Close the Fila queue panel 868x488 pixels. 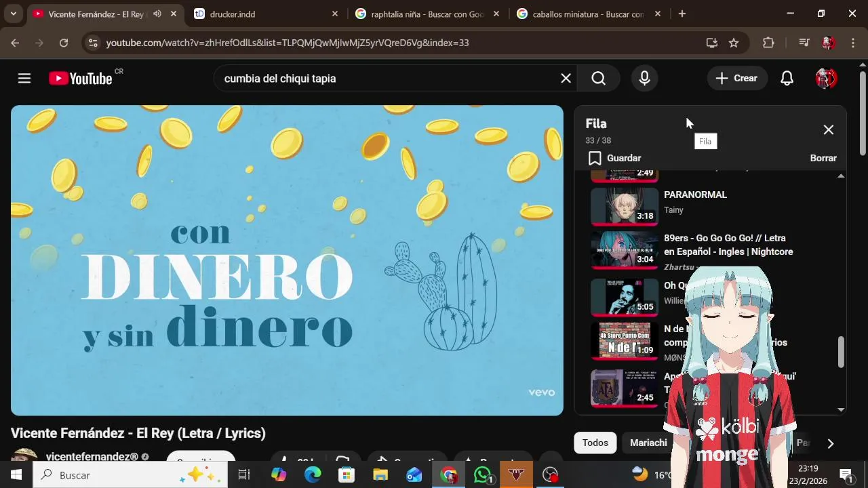[829, 130]
